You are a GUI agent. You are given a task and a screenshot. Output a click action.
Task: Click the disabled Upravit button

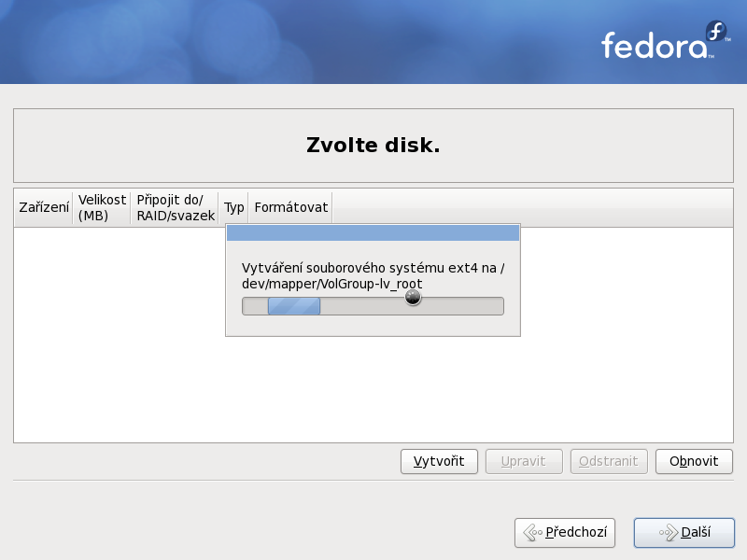coord(524,461)
